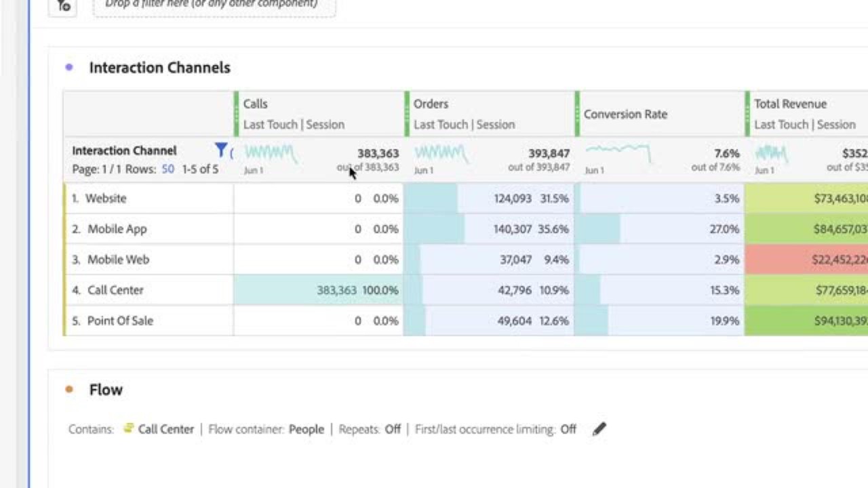The height and width of the screenshot is (488, 868).
Task: Select the Conversion Rate column header
Action: tap(659, 114)
